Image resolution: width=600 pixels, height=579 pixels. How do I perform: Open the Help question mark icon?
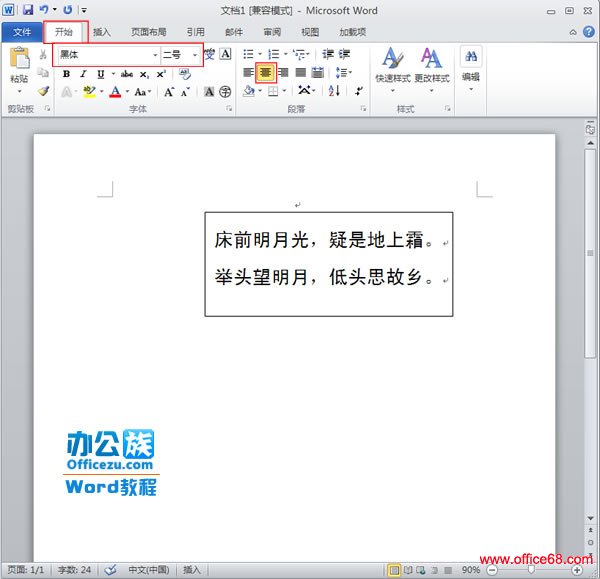(x=589, y=32)
